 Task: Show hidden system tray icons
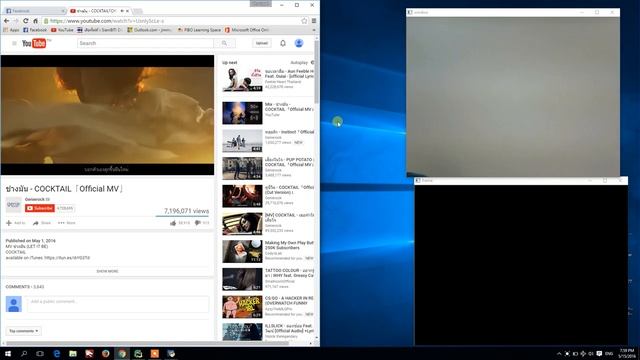pyautogui.click(x=559, y=353)
